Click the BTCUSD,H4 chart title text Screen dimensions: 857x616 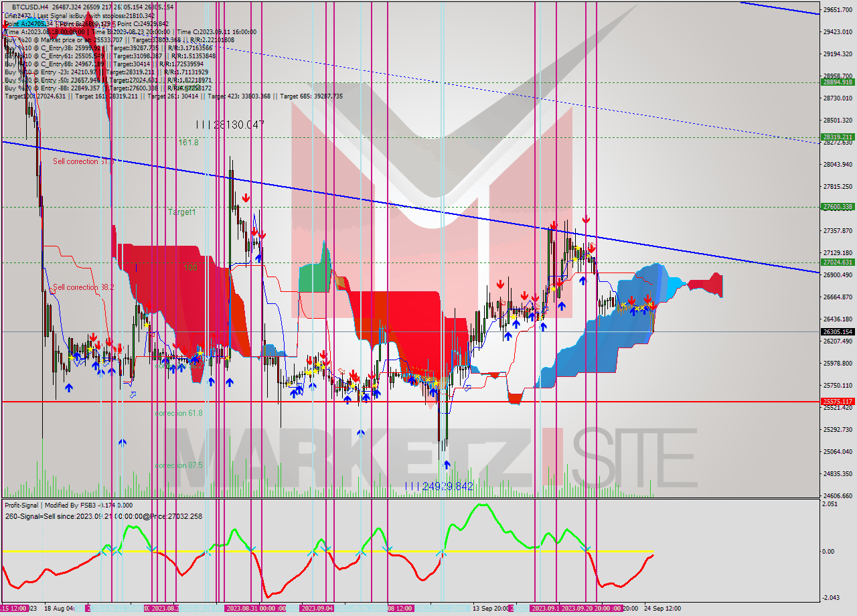pos(30,7)
